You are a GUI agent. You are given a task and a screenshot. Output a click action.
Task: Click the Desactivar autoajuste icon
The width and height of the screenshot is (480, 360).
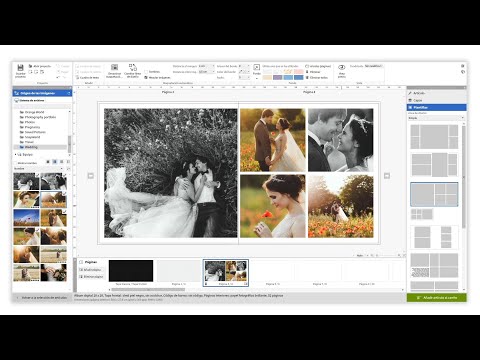click(114, 67)
